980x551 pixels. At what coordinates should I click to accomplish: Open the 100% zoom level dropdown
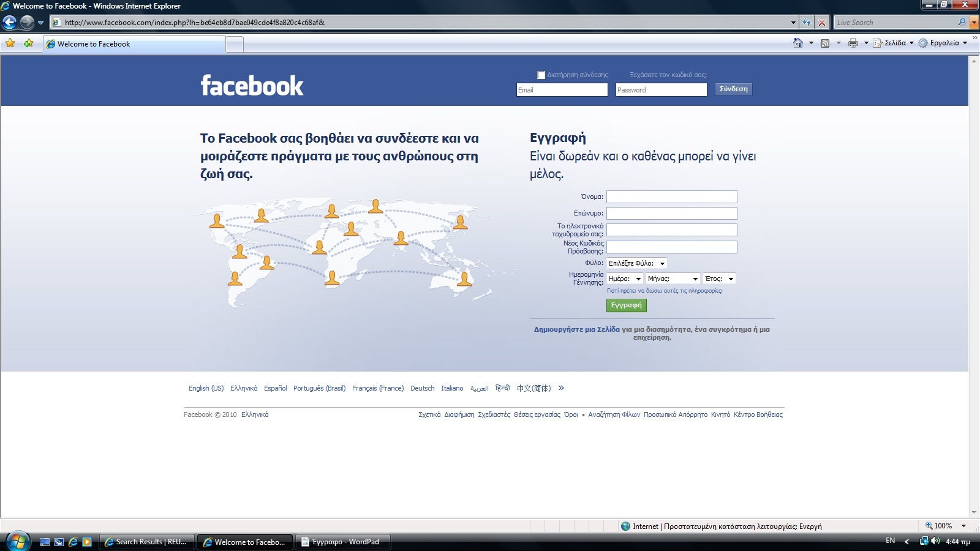pyautogui.click(x=963, y=526)
